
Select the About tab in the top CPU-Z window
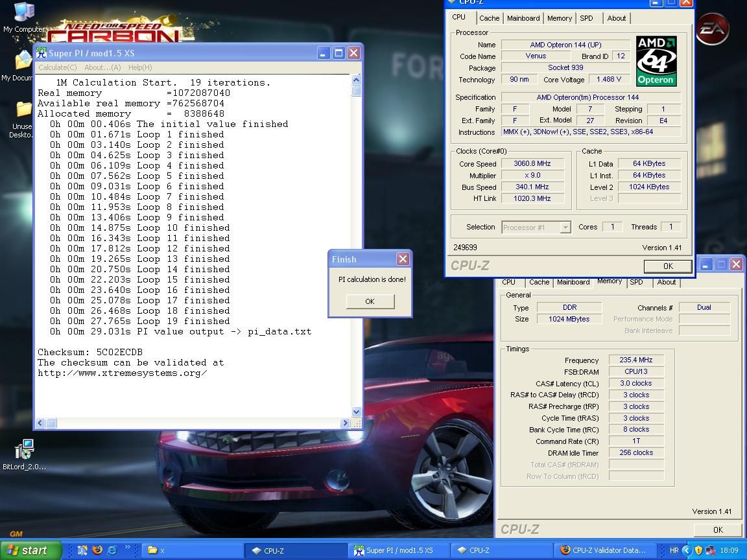[x=617, y=18]
